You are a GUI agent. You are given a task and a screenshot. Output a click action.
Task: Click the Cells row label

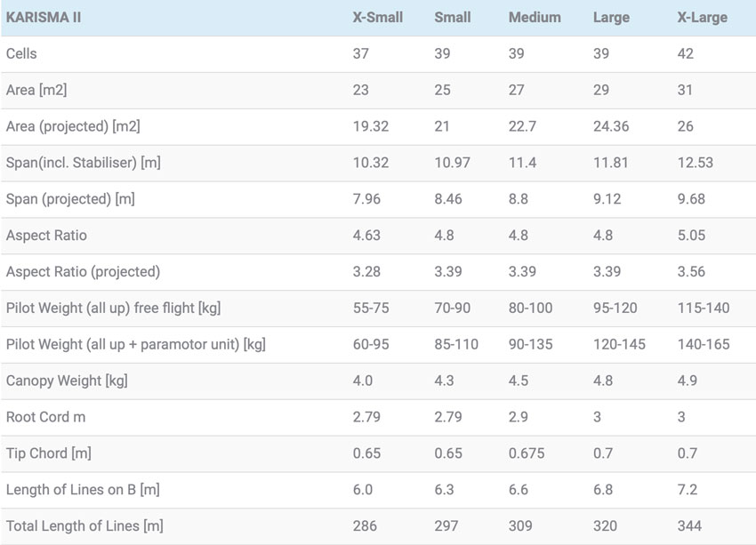click(x=21, y=53)
